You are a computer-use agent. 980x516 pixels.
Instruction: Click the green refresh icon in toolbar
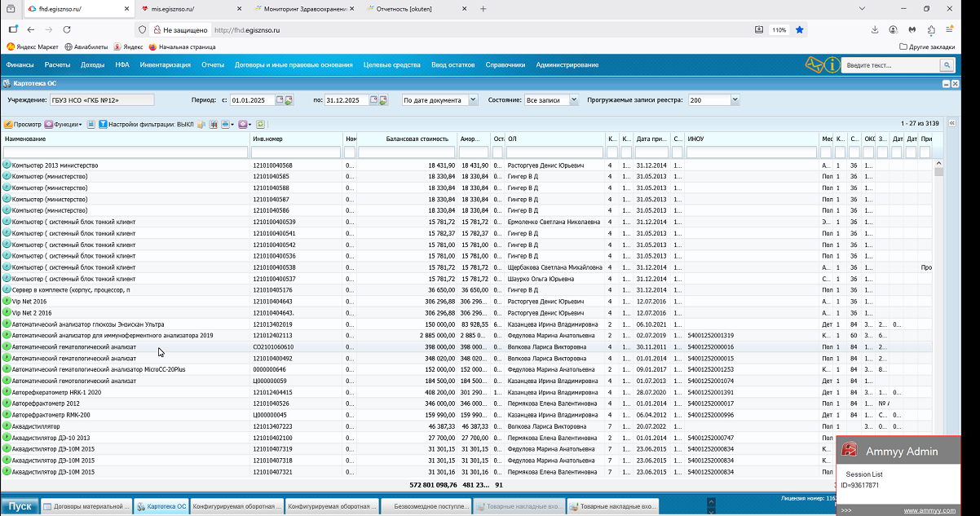[261, 125]
